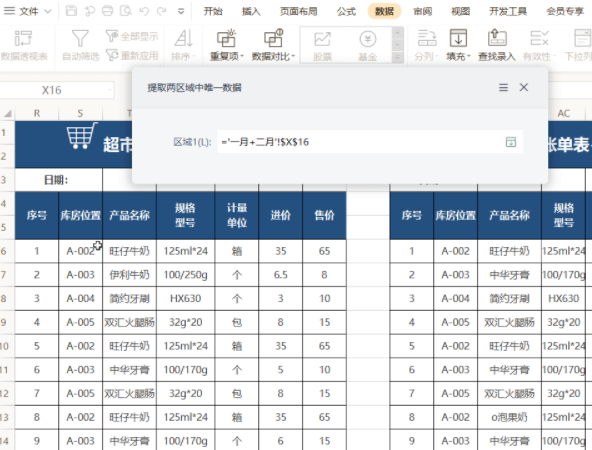Click the 区域1 range input field
Screen dimensions: 592x450
click(370, 142)
